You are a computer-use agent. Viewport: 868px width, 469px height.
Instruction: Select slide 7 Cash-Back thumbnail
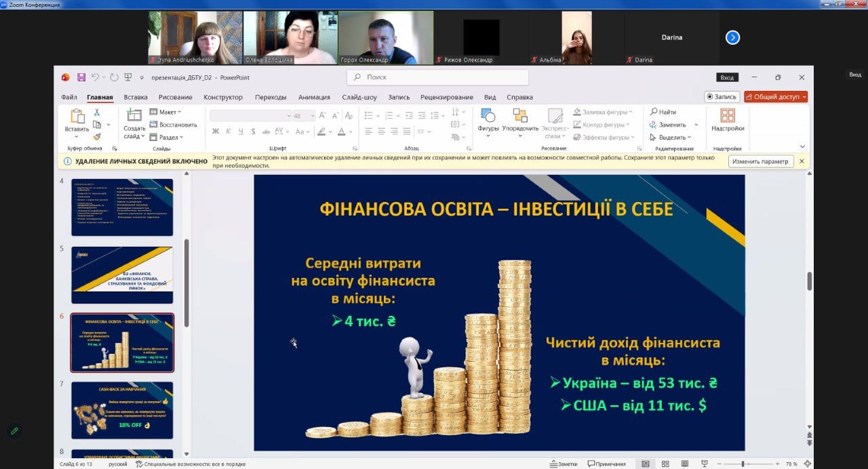[122, 410]
